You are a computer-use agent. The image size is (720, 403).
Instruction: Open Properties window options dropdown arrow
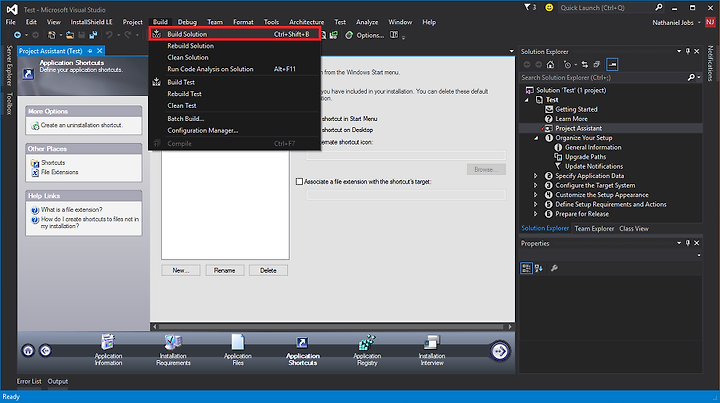(679, 243)
